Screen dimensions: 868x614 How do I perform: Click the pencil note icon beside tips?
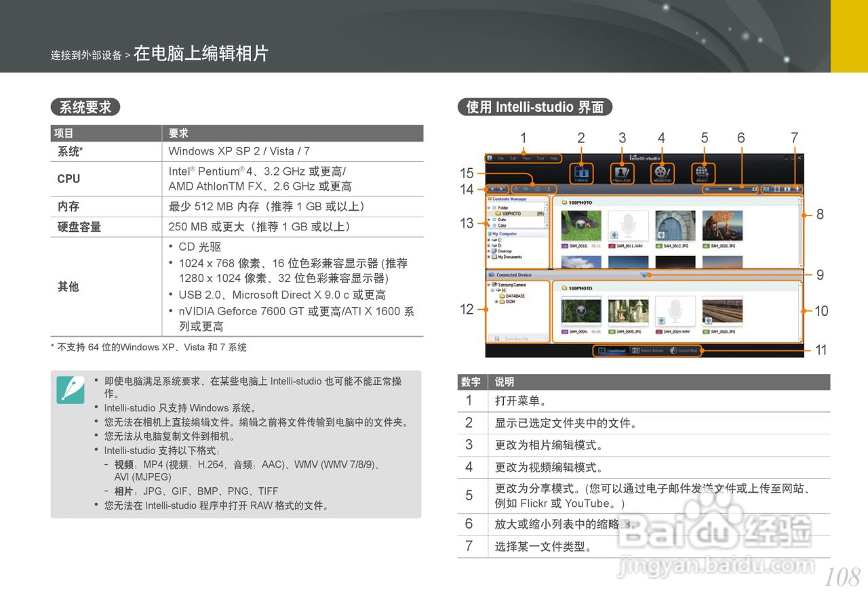(x=71, y=390)
